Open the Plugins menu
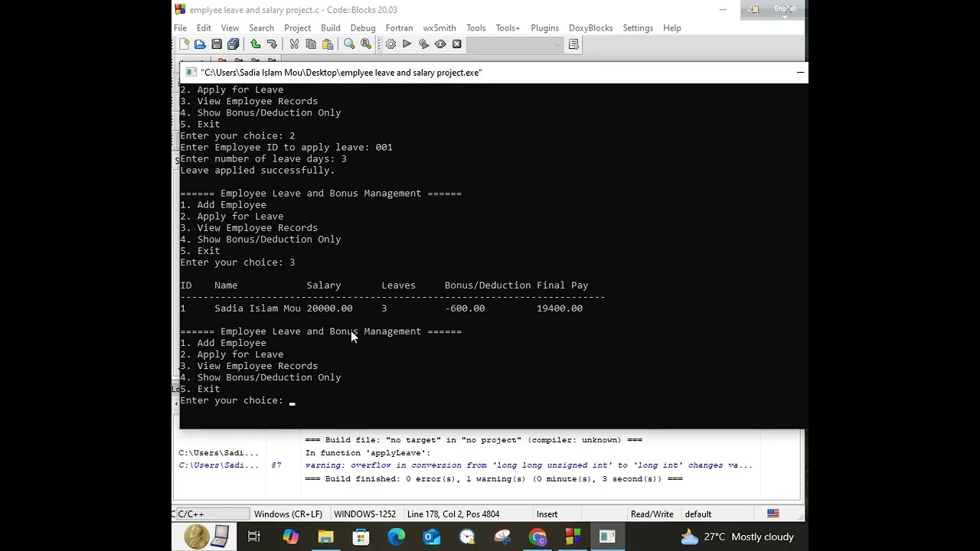Viewport: 980px width, 551px height. point(544,28)
